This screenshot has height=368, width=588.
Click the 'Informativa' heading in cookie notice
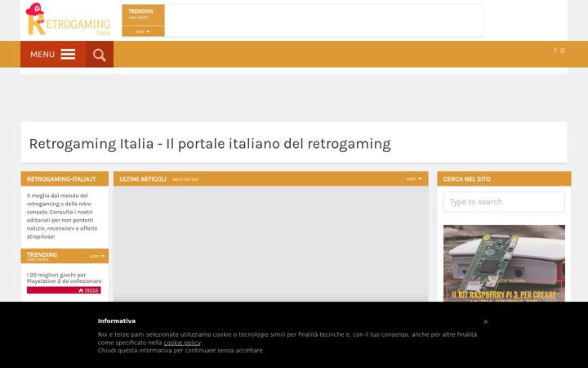[117, 321]
